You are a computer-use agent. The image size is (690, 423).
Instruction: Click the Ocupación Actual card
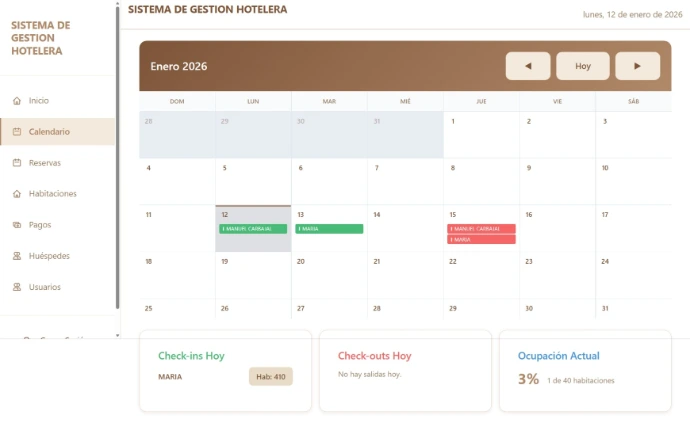pyautogui.click(x=585, y=370)
